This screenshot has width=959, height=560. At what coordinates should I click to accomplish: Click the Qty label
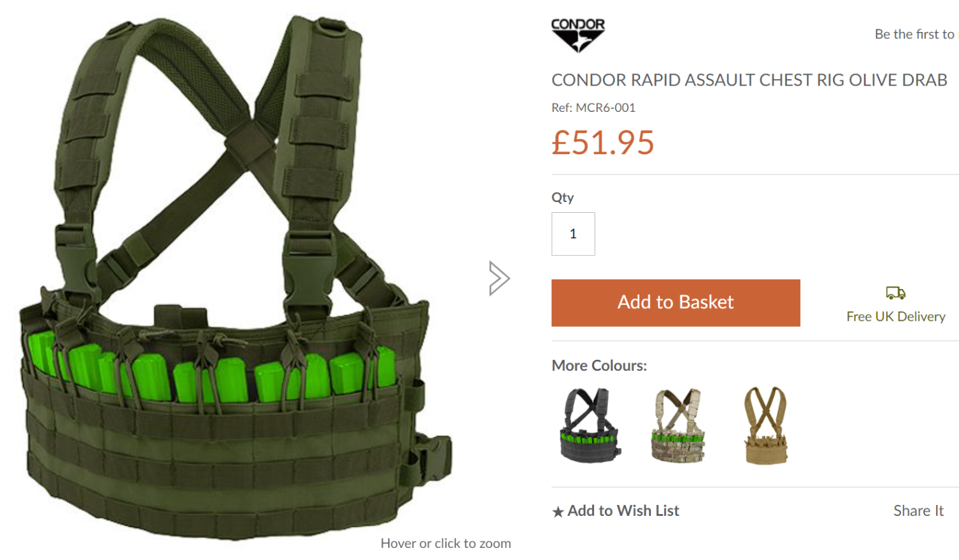click(x=563, y=198)
